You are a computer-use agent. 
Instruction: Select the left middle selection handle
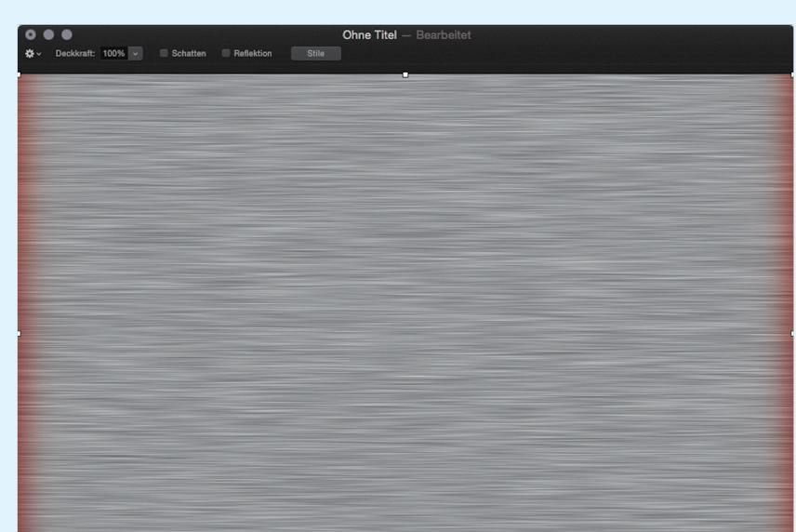pos(19,334)
